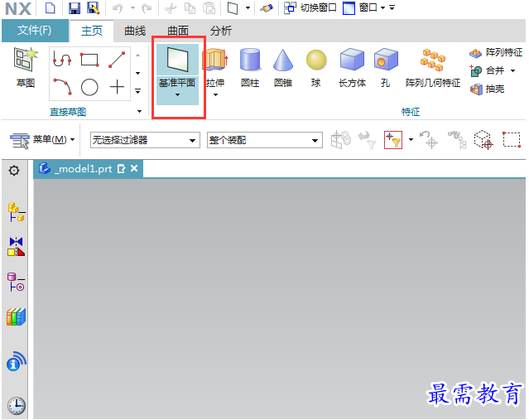Click the reset filter undo funnel icon

click(367, 140)
